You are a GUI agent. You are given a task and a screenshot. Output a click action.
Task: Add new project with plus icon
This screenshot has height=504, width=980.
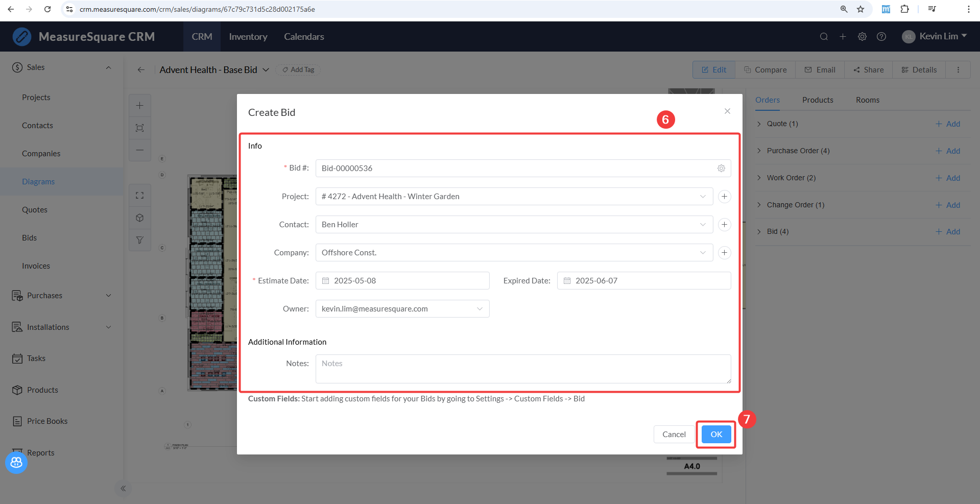[724, 197]
